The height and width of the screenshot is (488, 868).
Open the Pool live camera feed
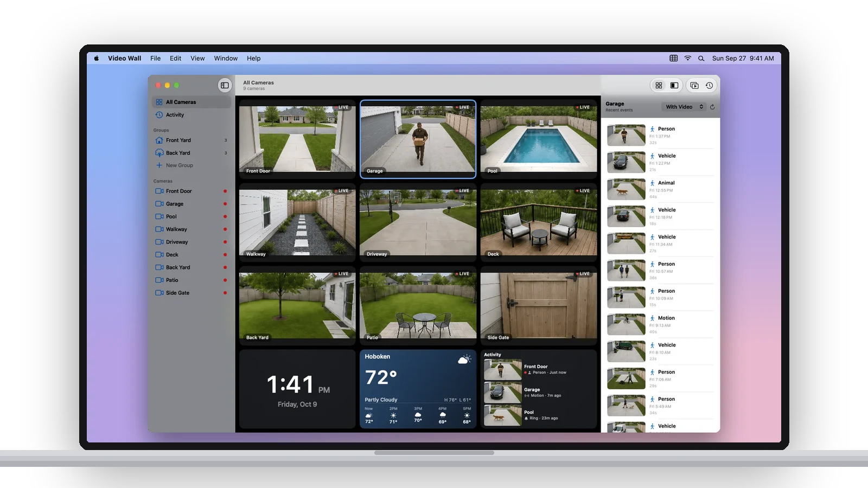539,139
